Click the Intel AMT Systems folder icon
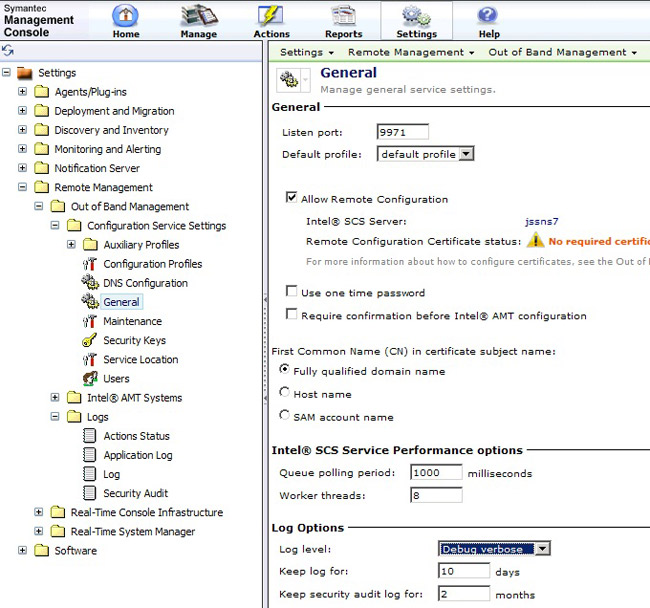This screenshot has width=650, height=608. pyautogui.click(x=74, y=397)
